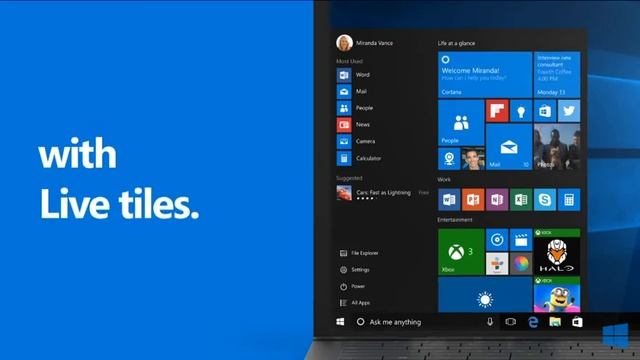Launch the Excel tile
Screen dimensions: 640x360
(521, 200)
